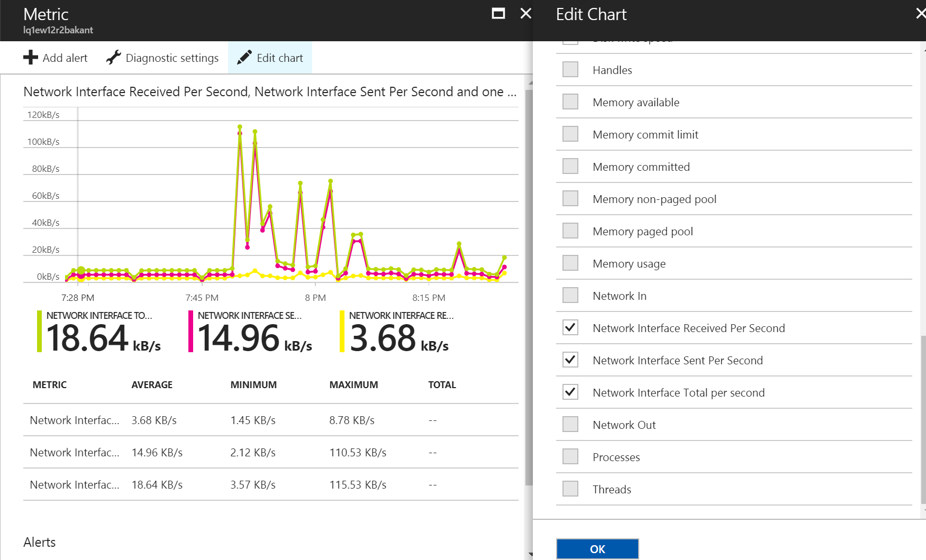Tick the Threads checkbox
Image resolution: width=926 pixels, height=560 pixels.
tap(570, 489)
